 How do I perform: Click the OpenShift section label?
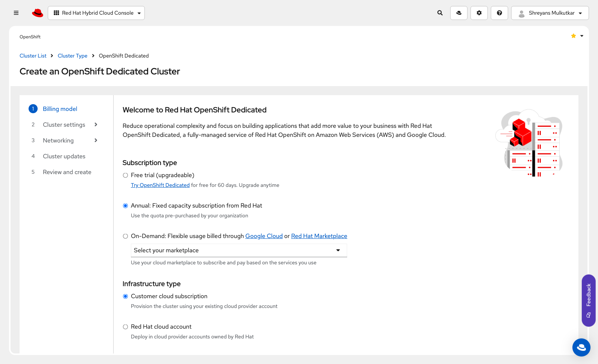click(x=30, y=37)
